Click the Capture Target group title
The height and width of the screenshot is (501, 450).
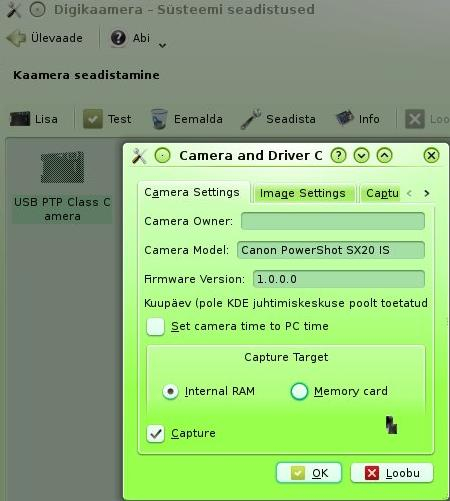(286, 357)
